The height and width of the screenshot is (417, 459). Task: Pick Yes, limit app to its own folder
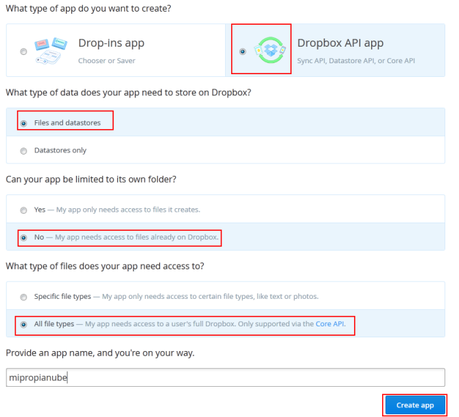[23, 210]
